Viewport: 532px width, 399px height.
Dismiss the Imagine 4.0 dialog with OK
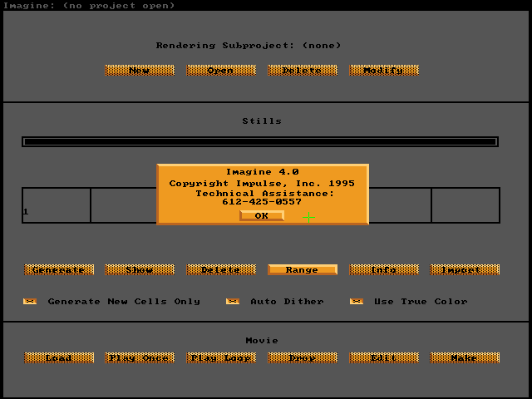click(262, 216)
